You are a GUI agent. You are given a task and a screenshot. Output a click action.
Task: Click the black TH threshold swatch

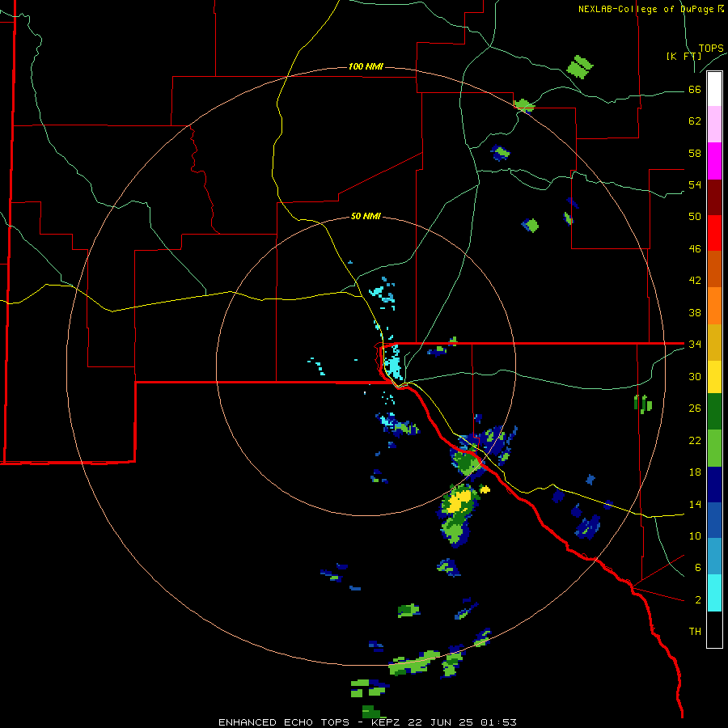click(714, 629)
